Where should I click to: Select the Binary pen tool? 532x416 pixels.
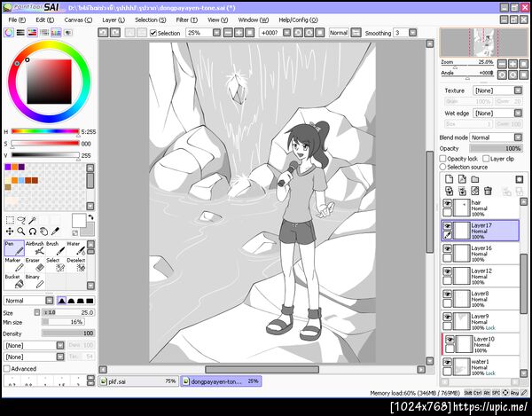35,281
